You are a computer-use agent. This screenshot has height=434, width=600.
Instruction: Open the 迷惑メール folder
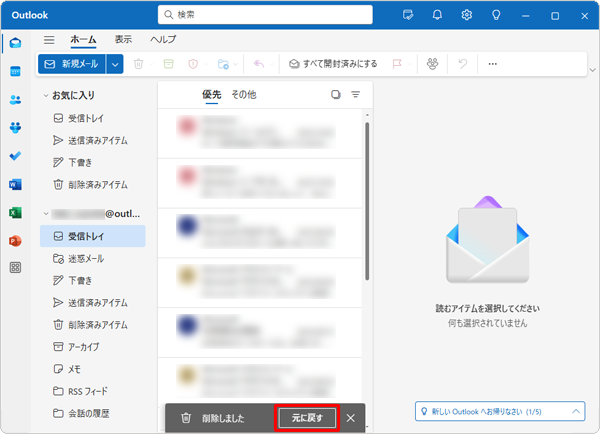pos(93,259)
